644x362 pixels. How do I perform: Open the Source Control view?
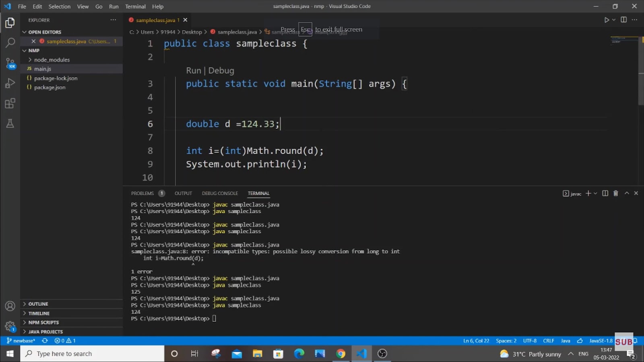pyautogui.click(x=10, y=63)
